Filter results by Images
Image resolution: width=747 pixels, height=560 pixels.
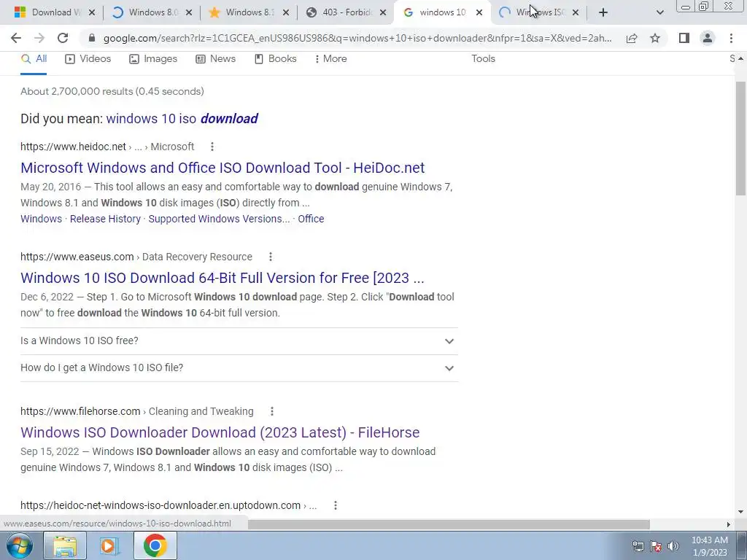pyautogui.click(x=153, y=58)
